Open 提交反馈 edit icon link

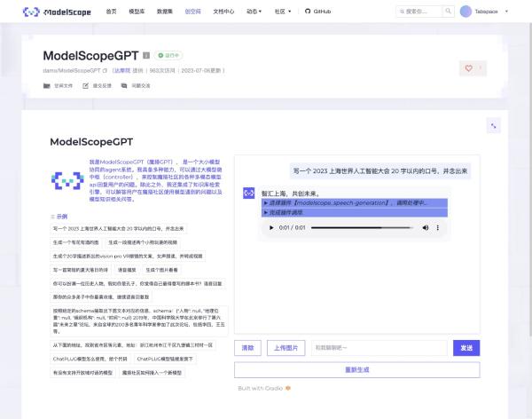pyautogui.click(x=97, y=85)
